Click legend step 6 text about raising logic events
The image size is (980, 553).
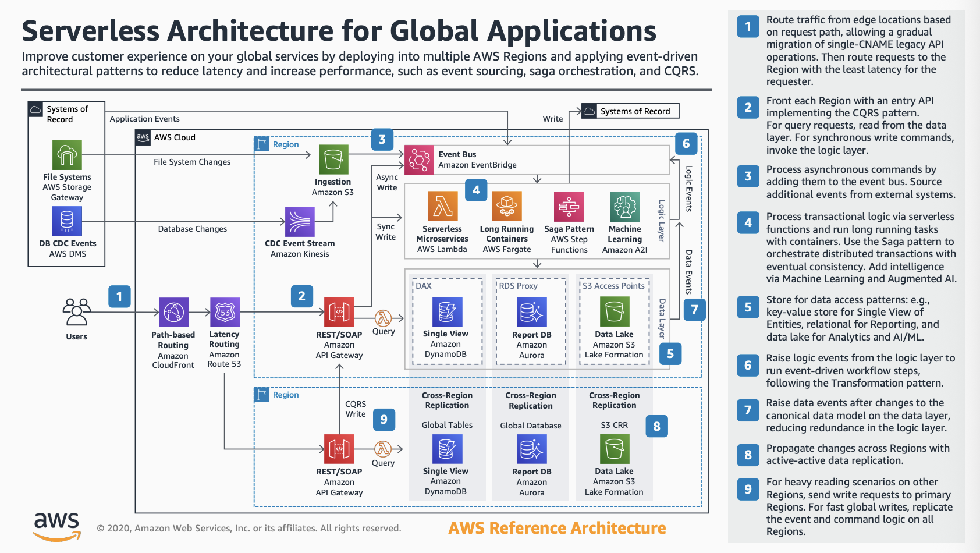point(861,370)
